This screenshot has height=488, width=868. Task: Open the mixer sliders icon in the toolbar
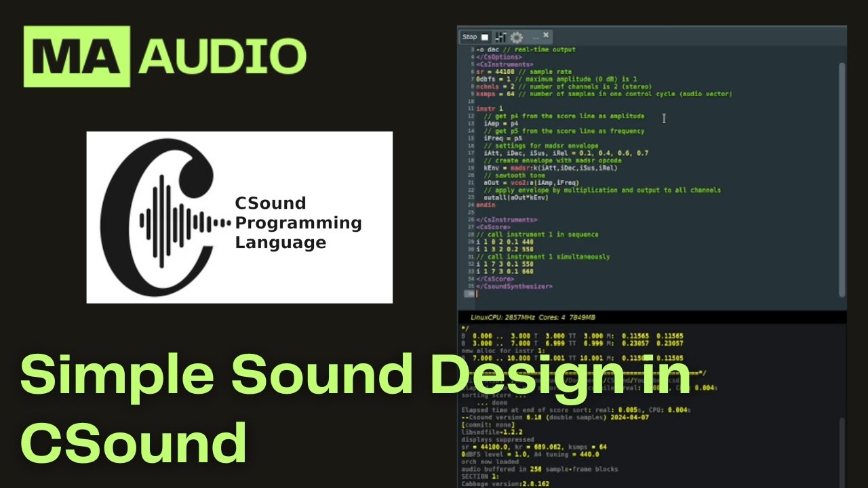coord(501,37)
